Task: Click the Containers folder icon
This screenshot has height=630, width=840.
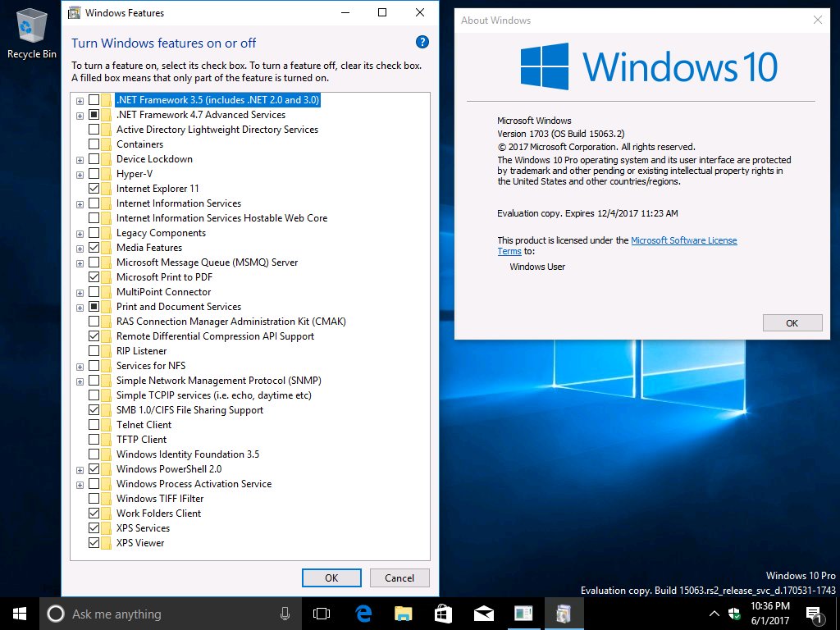Action: coord(107,144)
